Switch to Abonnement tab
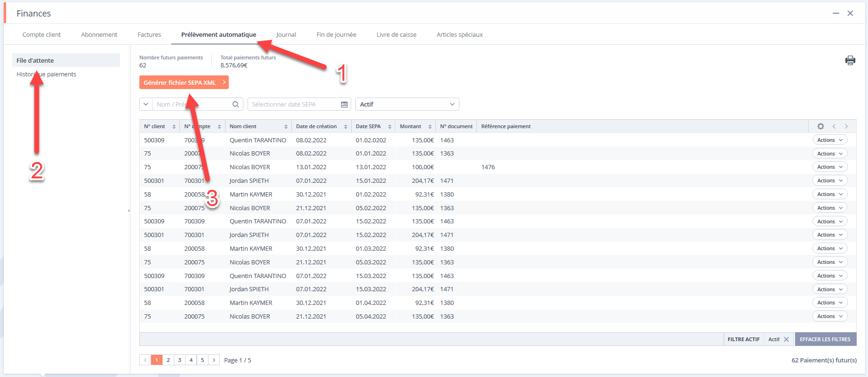Image resolution: width=868 pixels, height=377 pixels. click(99, 34)
